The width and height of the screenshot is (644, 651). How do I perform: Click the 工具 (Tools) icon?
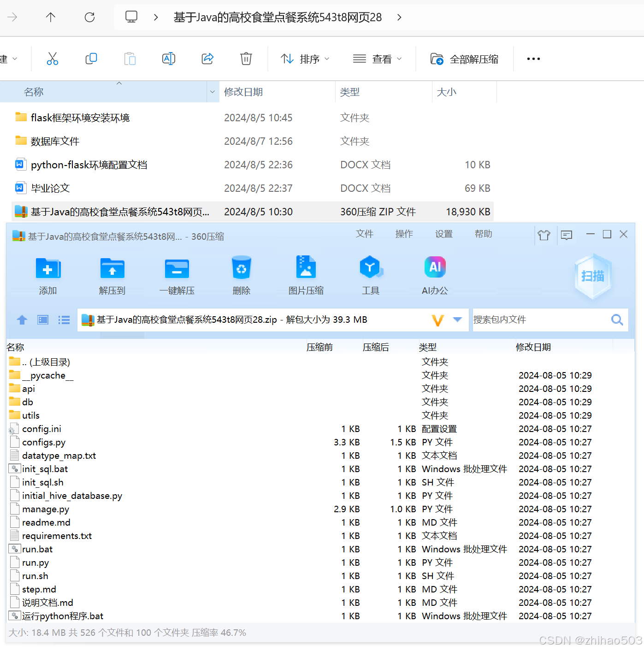coord(371,275)
